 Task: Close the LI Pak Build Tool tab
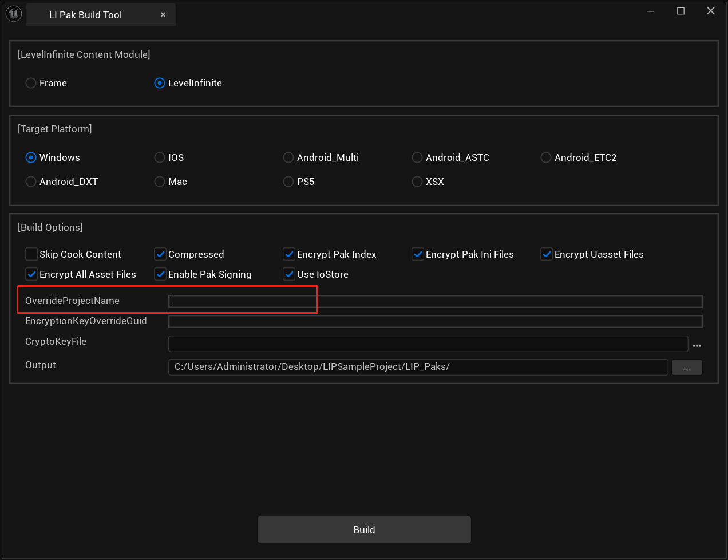tap(163, 15)
